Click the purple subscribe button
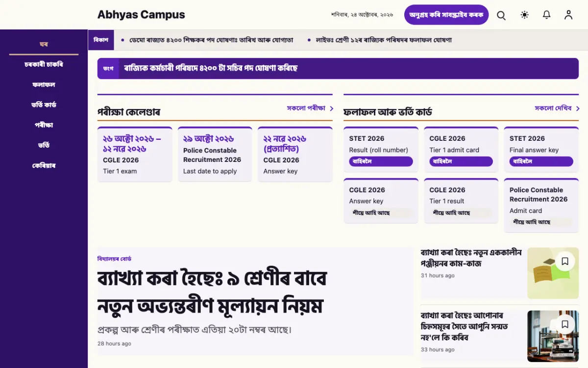 point(446,15)
